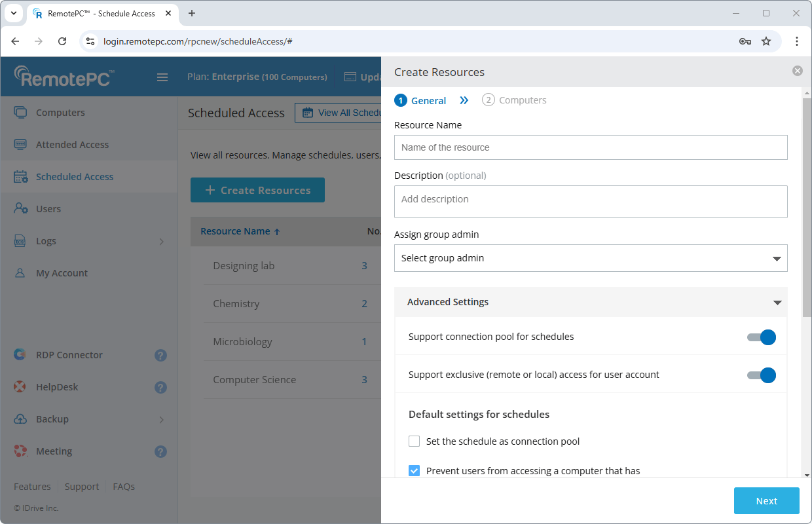
Task: Collapse the Advanced Settings section
Action: (777, 303)
